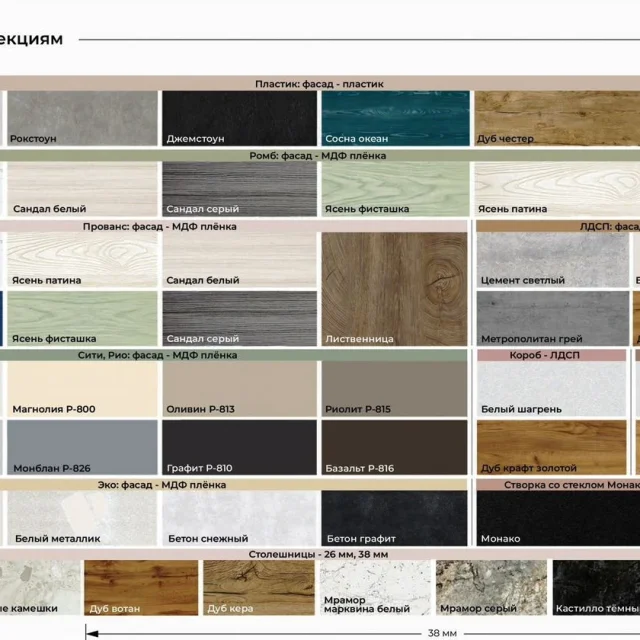This screenshot has height=640, width=640.
Task: Select the Мрамор серый countertop
Action: 491,588
